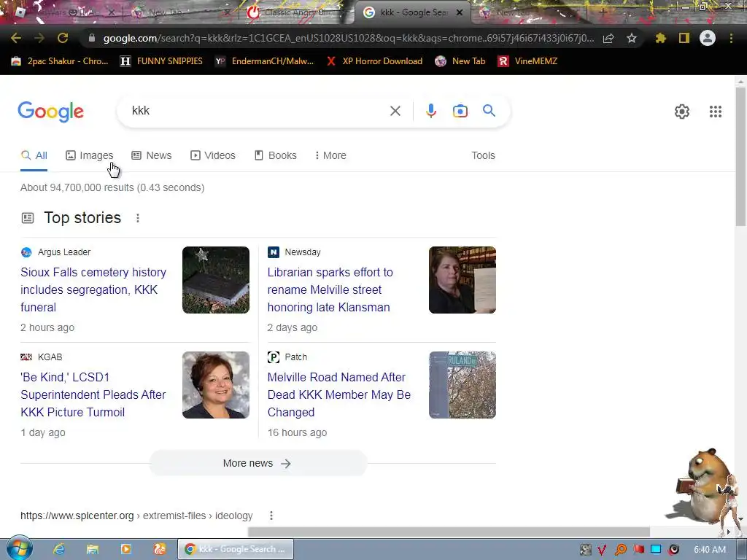This screenshot has width=747, height=560.
Task: Click the kkk - Google Search taskbar button
Action: tap(236, 549)
